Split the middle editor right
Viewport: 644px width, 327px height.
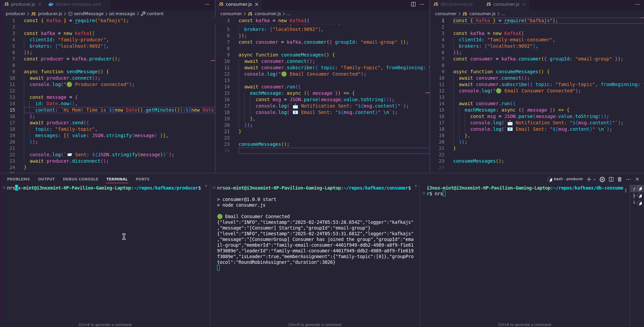(x=413, y=4)
